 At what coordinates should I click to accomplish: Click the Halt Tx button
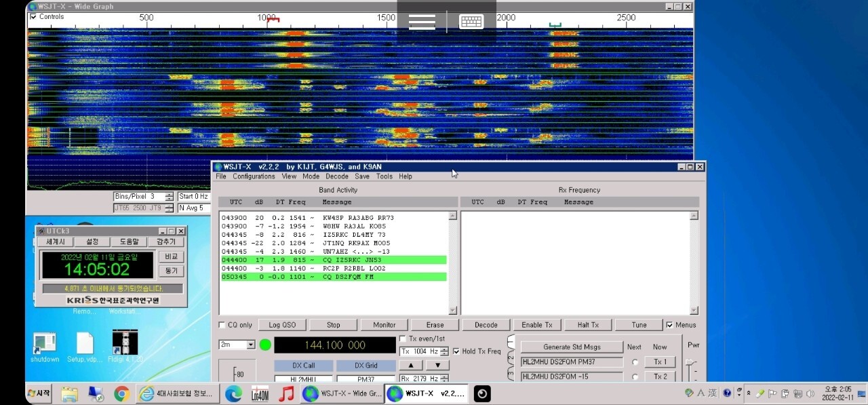[x=589, y=325]
